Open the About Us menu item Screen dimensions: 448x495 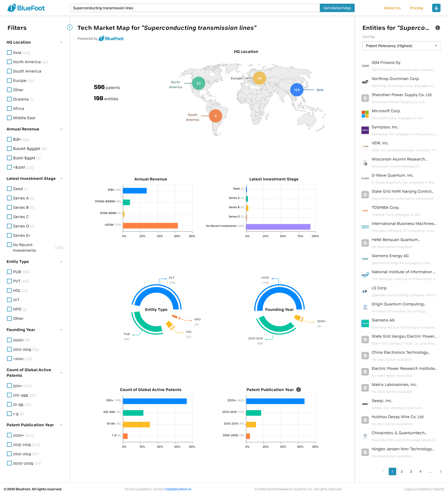[392, 8]
